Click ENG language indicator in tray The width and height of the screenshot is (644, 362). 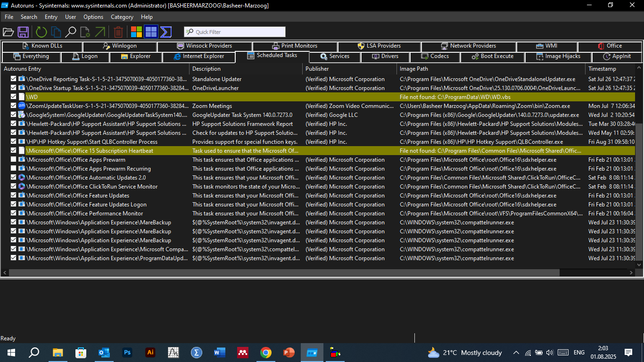tap(579, 353)
